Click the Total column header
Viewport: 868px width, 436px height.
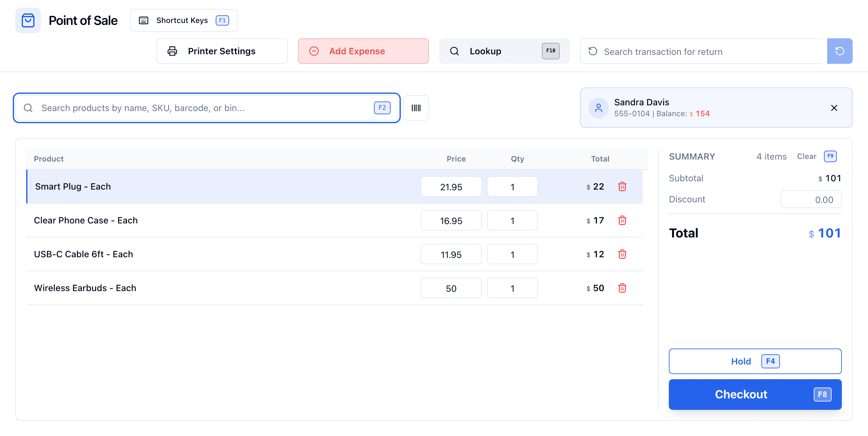[600, 159]
